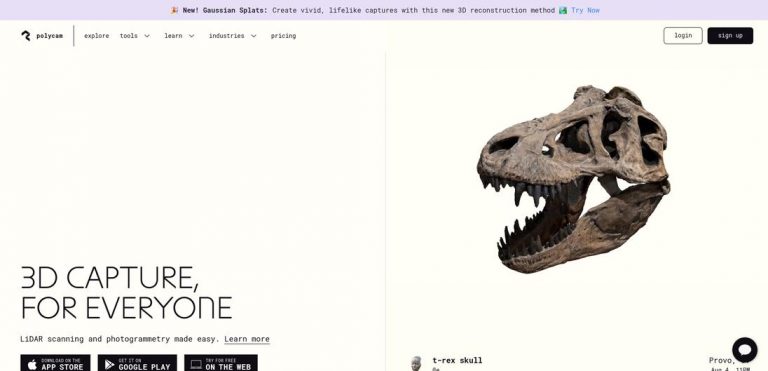Click the Polycam logo icon
768x371 pixels.
pyautogui.click(x=26, y=36)
